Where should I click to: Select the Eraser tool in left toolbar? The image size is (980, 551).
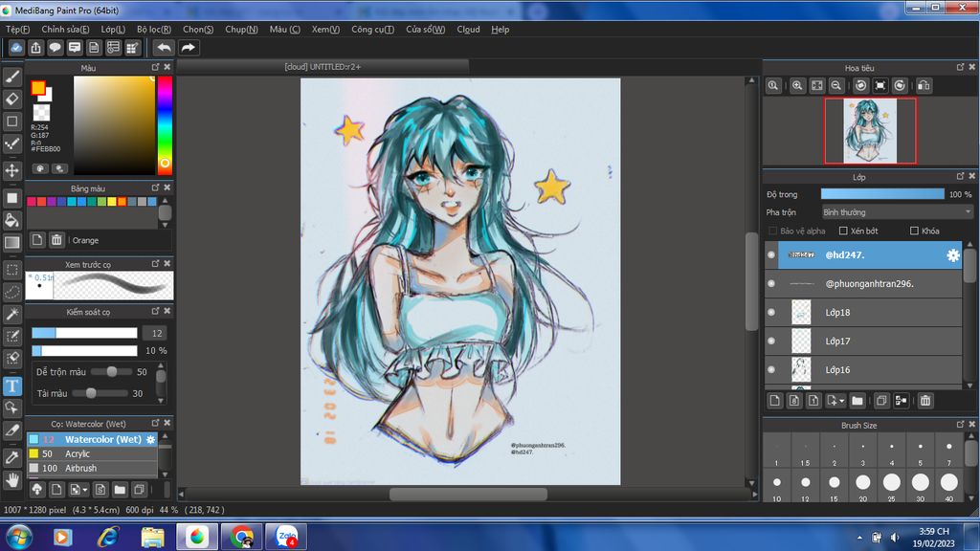pos(12,99)
